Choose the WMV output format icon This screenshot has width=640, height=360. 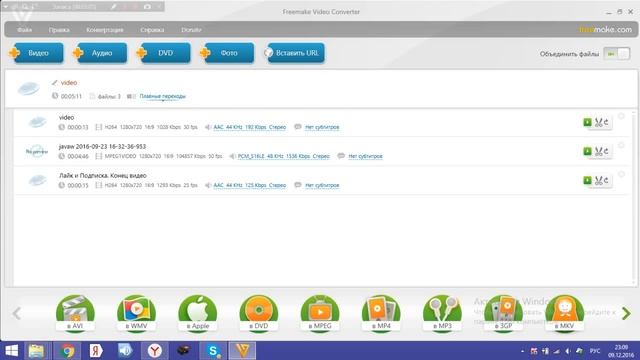[x=136, y=313]
